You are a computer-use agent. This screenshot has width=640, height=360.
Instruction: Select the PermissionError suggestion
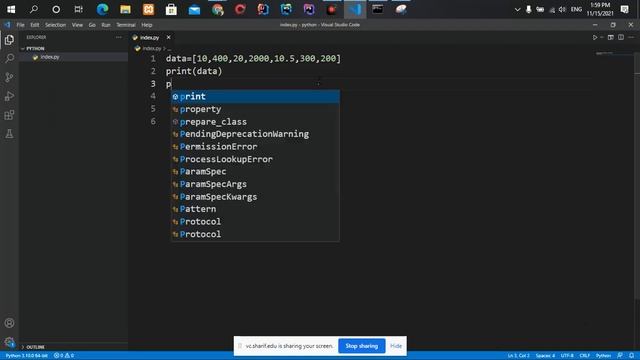255,147
